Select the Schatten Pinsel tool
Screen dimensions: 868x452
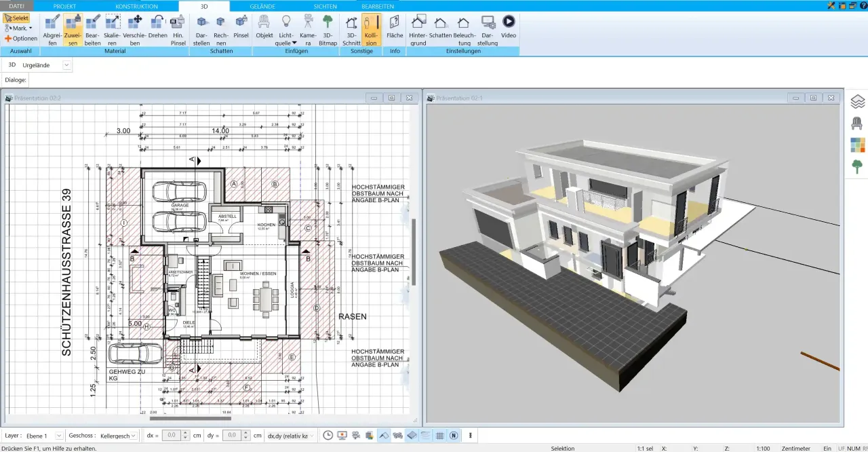click(x=241, y=26)
